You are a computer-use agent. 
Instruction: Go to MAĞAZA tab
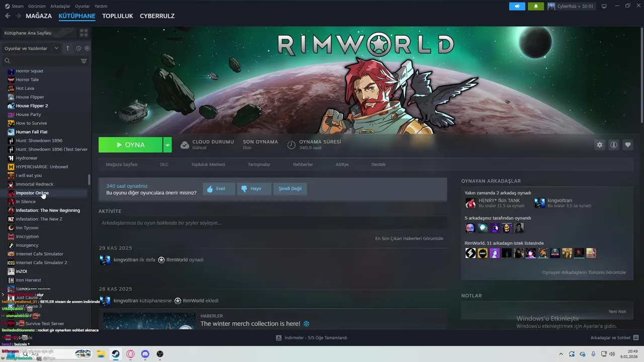[x=39, y=16]
